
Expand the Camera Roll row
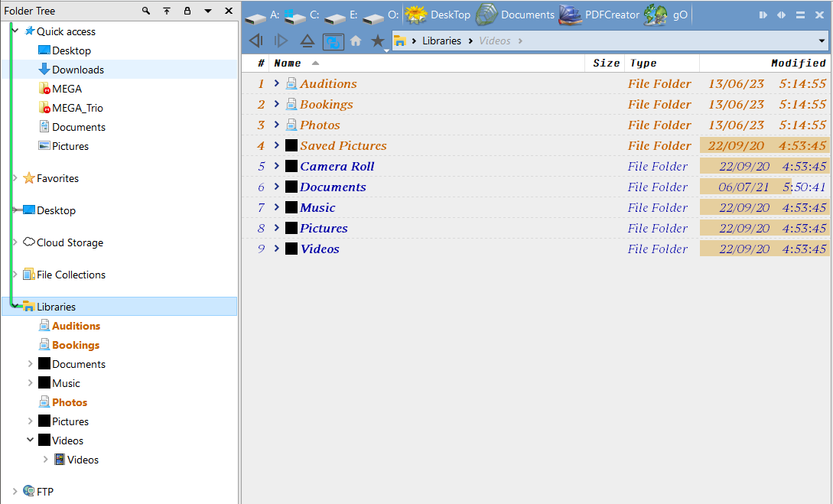[x=277, y=166]
